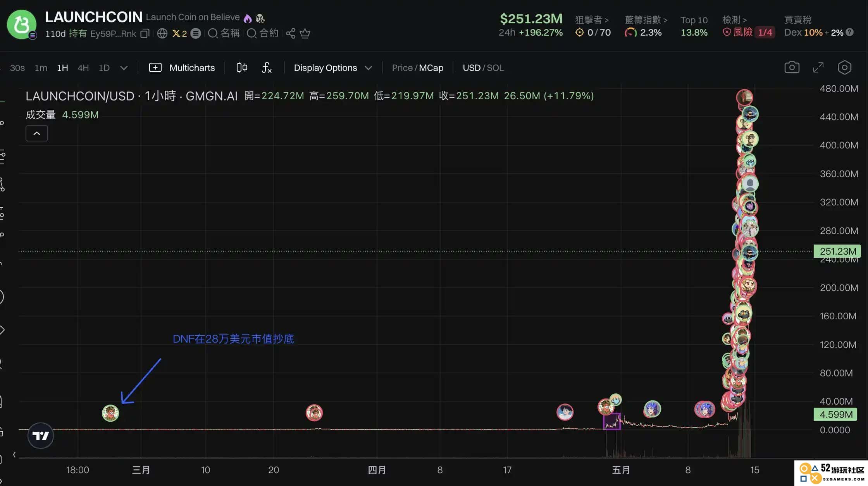Click the crown icon
This screenshot has width=868, height=486.
point(305,34)
